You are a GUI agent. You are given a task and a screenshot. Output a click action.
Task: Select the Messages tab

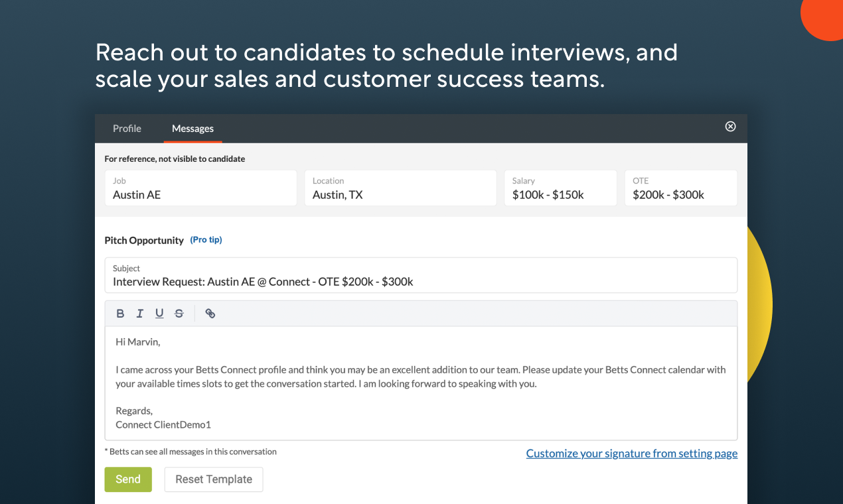192,129
